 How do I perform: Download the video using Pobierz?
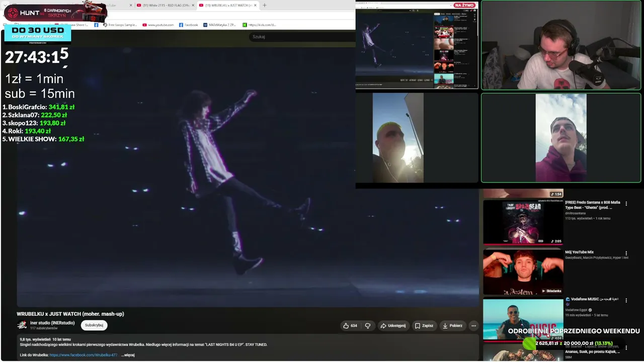pos(452,326)
